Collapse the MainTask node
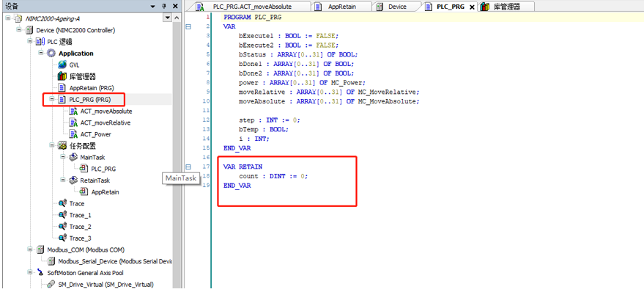The image size is (644, 292). (63, 157)
